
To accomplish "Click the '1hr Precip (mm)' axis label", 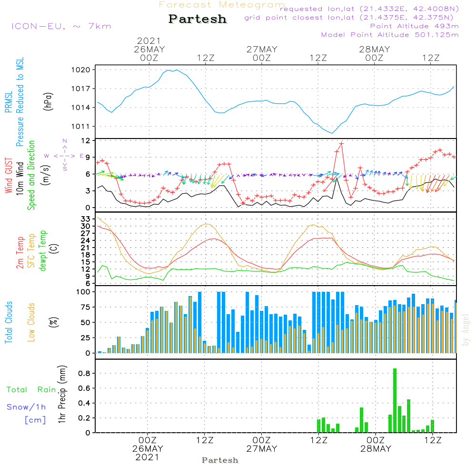I will point(62,394).
